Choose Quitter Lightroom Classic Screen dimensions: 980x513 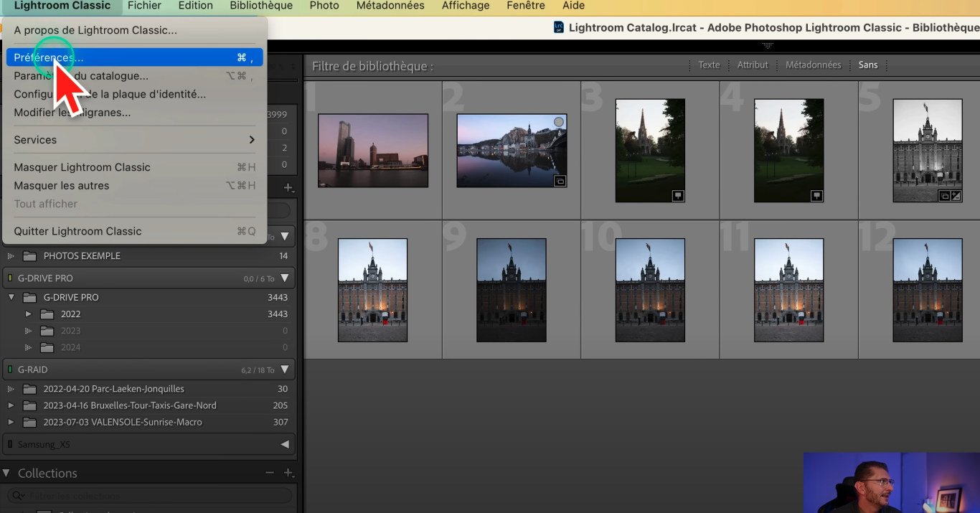tap(77, 231)
